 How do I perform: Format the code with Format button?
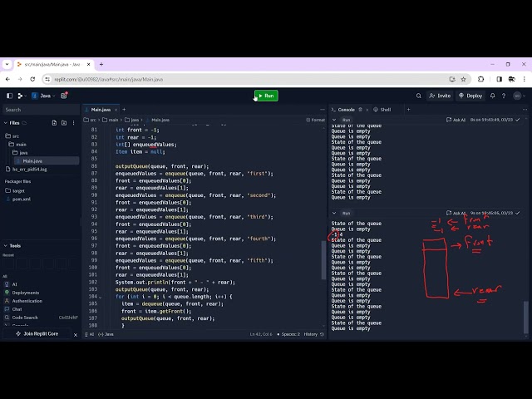[x=315, y=120]
